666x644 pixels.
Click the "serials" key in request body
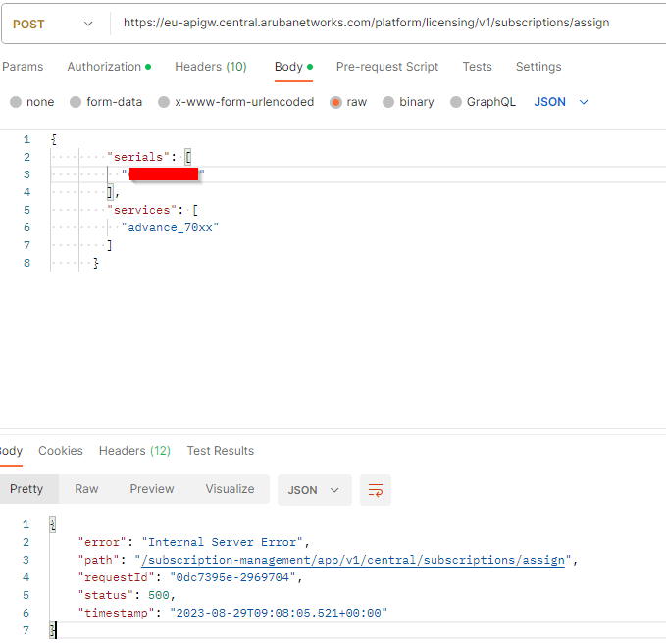tap(138, 157)
